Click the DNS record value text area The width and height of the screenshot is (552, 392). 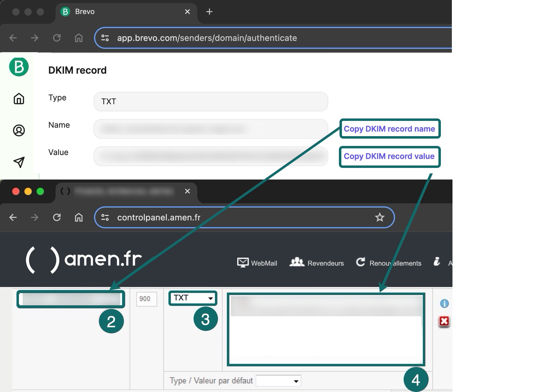[x=326, y=329]
